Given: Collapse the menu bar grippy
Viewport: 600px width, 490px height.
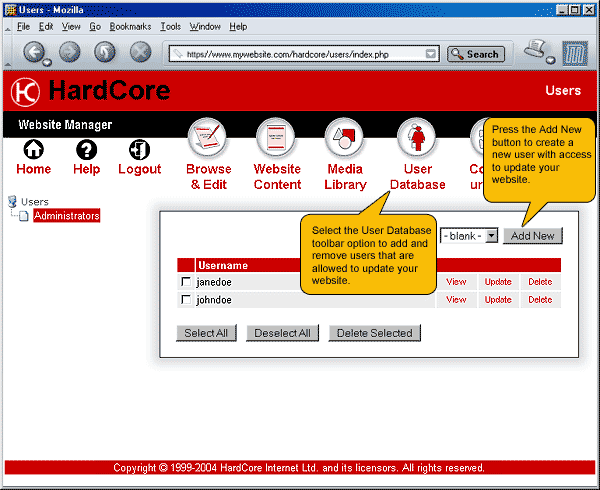Looking at the screenshot, I should [8, 27].
